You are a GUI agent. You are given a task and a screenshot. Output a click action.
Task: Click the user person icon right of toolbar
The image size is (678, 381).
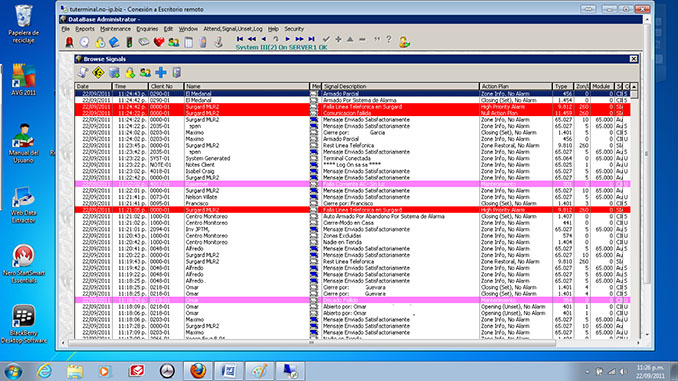tap(404, 42)
